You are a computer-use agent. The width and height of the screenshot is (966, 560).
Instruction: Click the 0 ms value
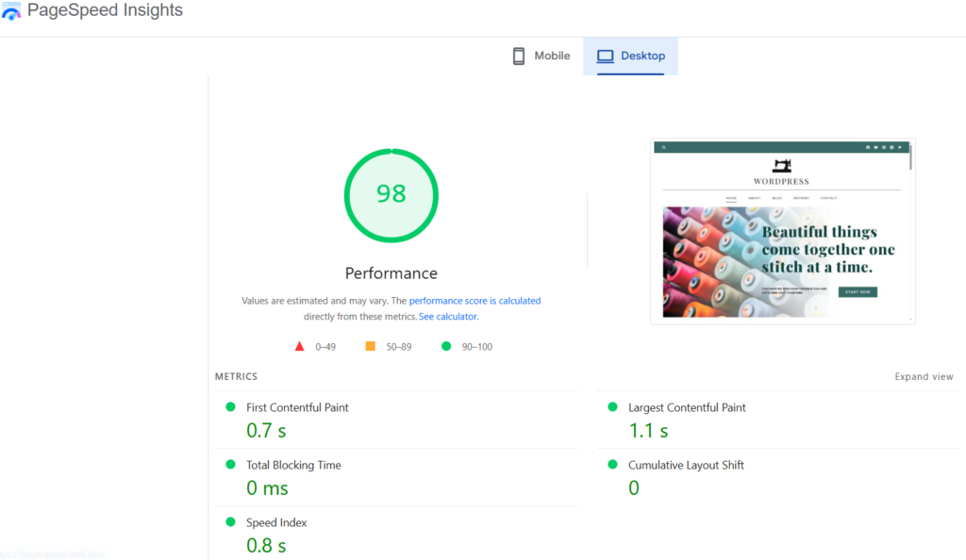point(267,488)
